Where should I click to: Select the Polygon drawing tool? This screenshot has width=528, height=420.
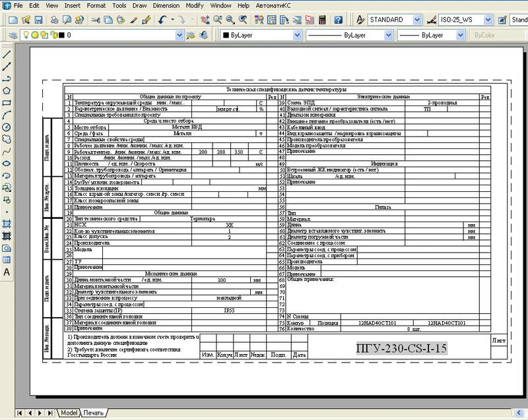click(7, 90)
